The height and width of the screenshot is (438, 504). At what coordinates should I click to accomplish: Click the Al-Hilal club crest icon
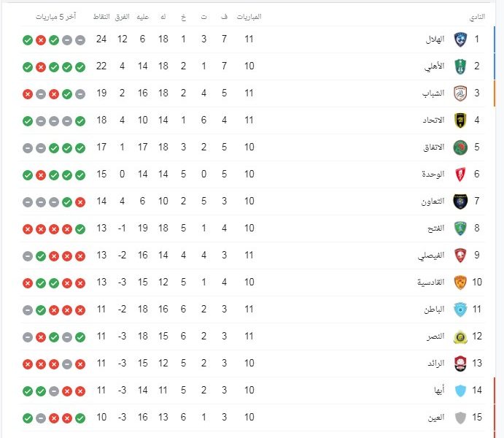460,39
